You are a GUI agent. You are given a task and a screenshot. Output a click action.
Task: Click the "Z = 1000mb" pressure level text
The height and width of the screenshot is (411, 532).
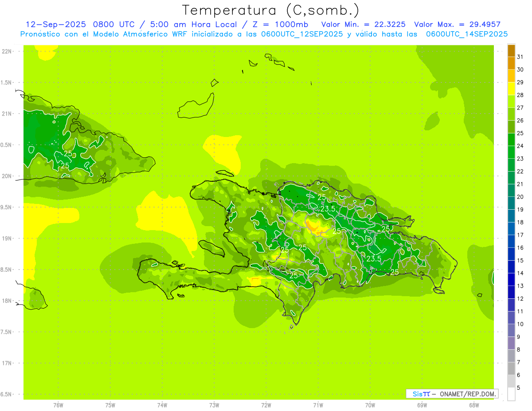click(x=282, y=24)
